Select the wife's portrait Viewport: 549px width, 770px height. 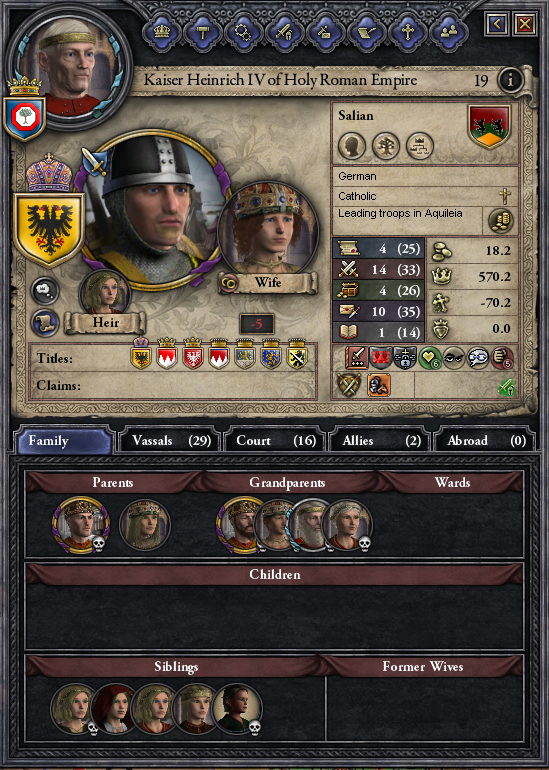pyautogui.click(x=268, y=230)
